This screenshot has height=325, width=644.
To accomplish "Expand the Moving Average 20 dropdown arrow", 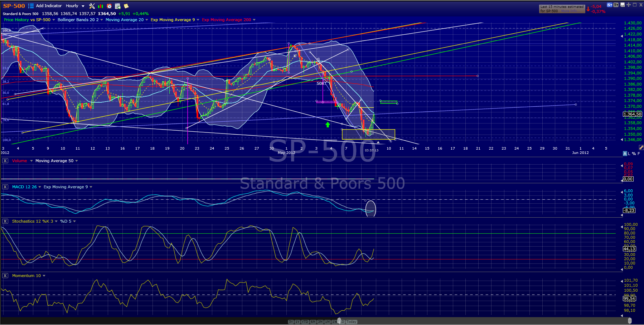I will [147, 20].
